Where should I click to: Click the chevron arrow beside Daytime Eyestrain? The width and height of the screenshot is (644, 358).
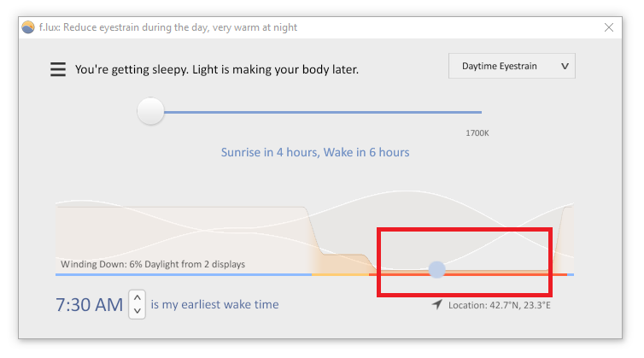[565, 66]
